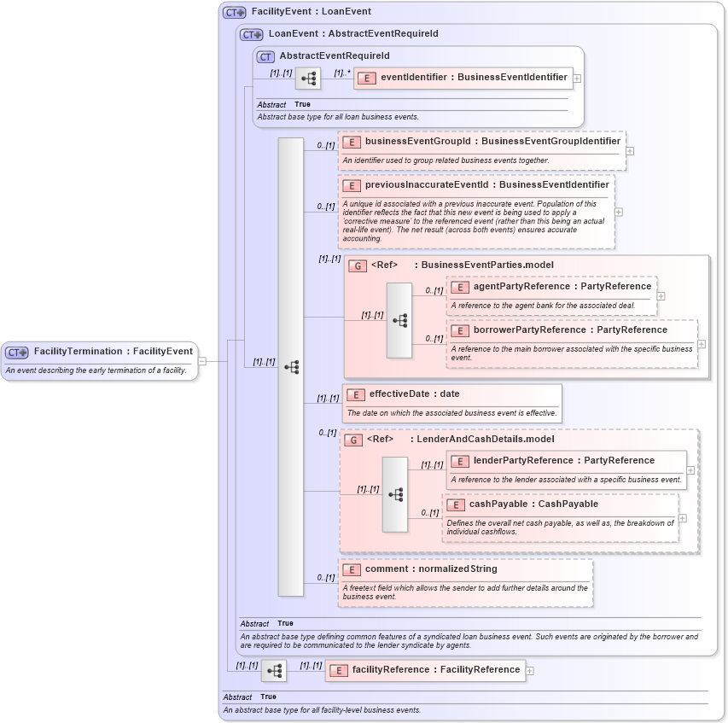
Task: Click the G icon on BusinessEventParties.model reference
Action: (358, 265)
